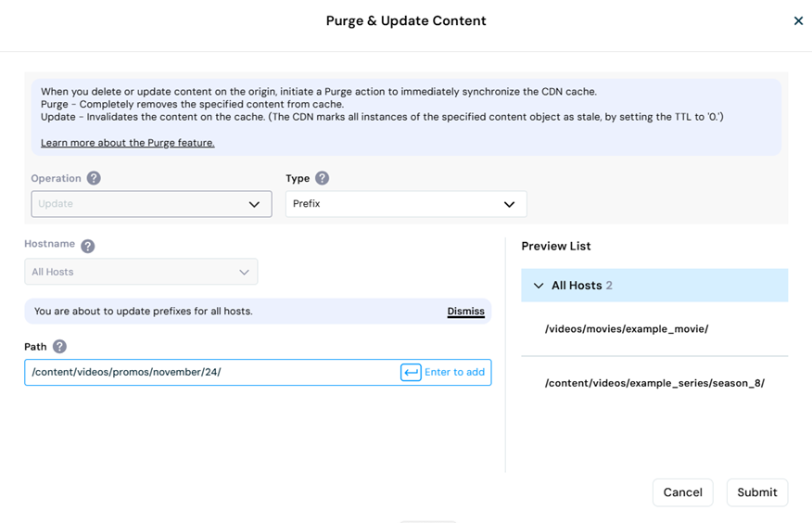Click the Type field label

pos(298,178)
